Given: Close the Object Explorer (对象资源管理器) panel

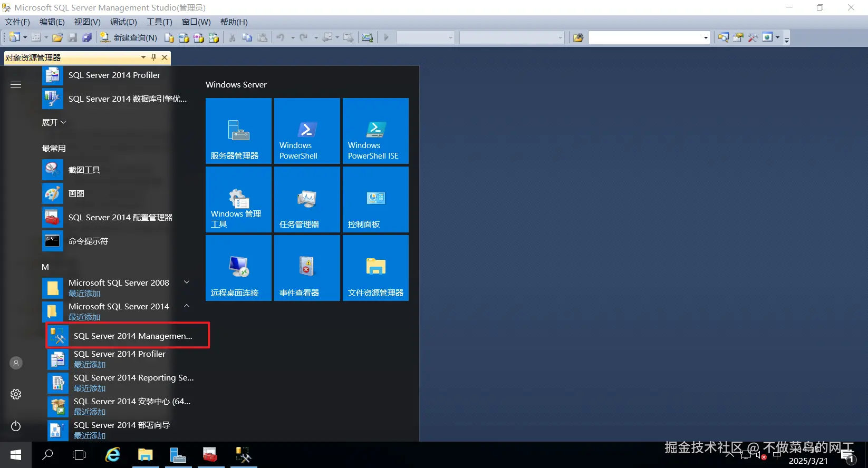Looking at the screenshot, I should tap(165, 57).
